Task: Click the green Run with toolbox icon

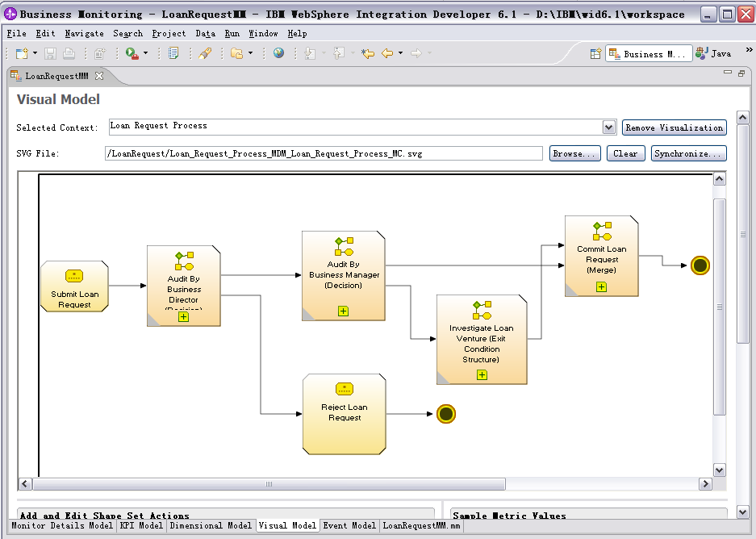Action: (x=132, y=53)
